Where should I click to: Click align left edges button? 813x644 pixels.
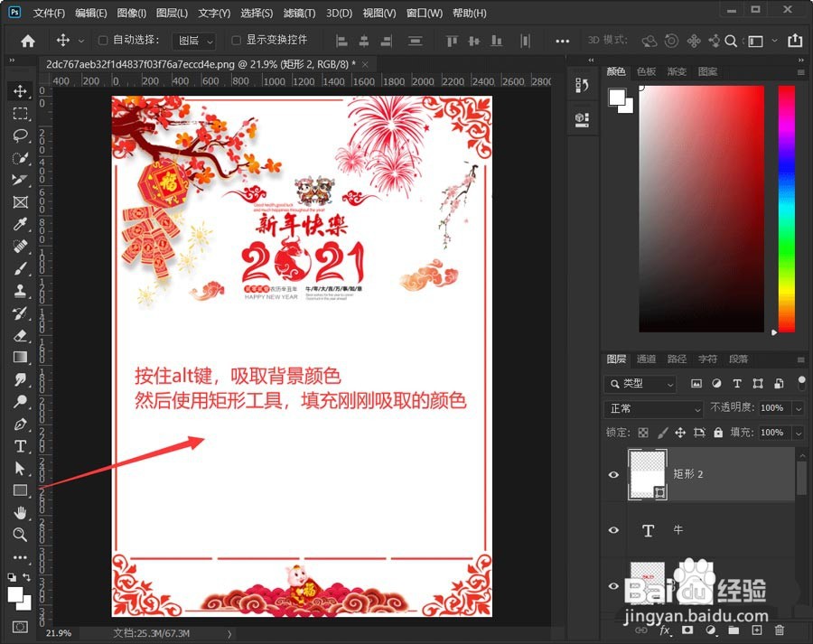[341, 41]
